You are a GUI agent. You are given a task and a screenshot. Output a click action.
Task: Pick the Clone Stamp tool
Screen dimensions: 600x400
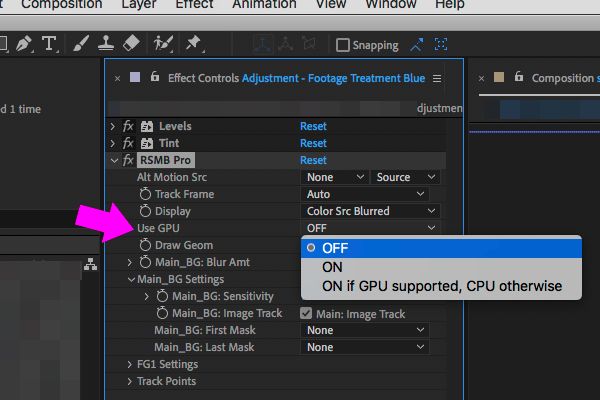click(106, 44)
